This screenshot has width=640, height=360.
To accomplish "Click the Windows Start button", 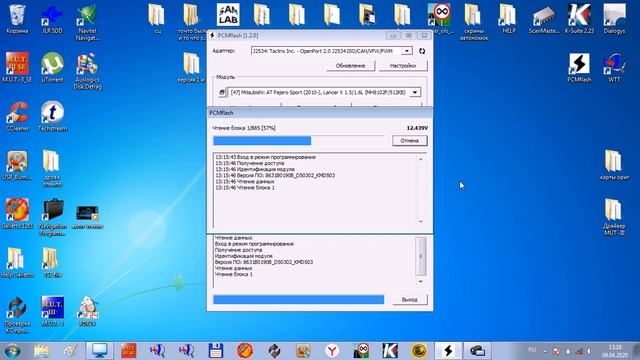I will pyautogui.click(x=13, y=351).
